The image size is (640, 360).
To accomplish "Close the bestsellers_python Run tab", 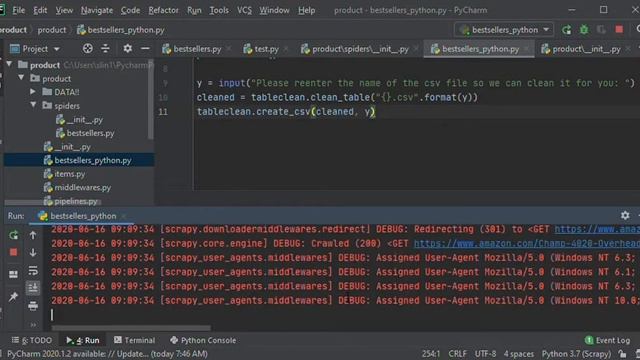I will click(x=123, y=216).
